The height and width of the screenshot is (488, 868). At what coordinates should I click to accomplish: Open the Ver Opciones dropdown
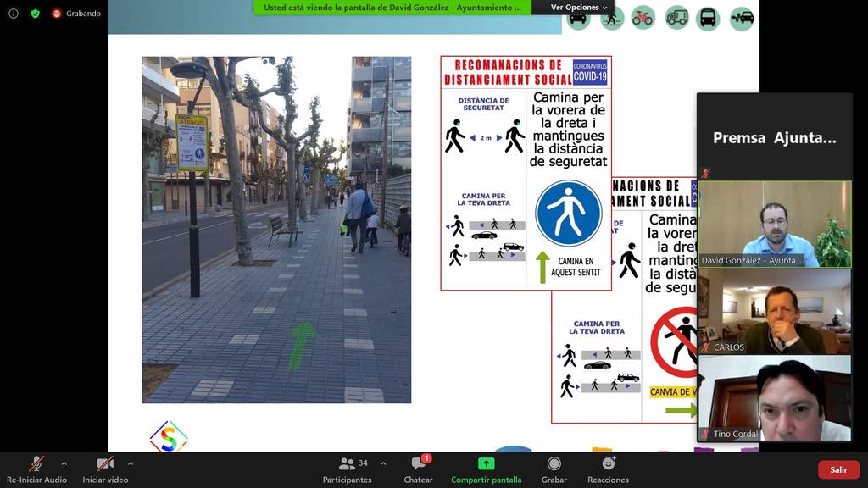578,7
